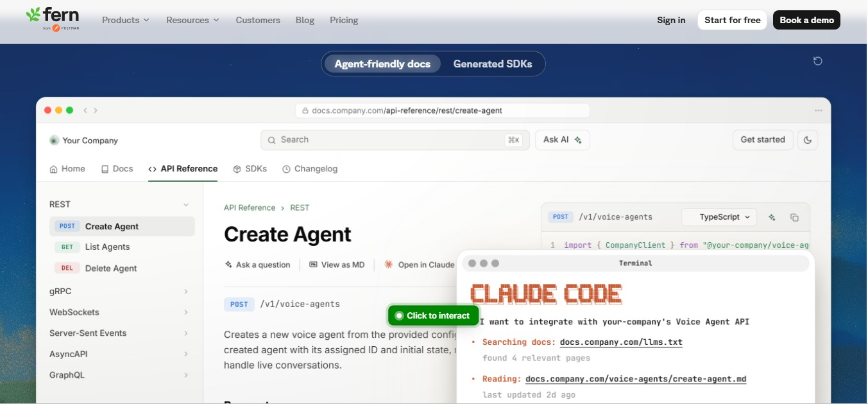Click the Get started button
Image resolution: width=868 pixels, height=404 pixels.
click(763, 140)
